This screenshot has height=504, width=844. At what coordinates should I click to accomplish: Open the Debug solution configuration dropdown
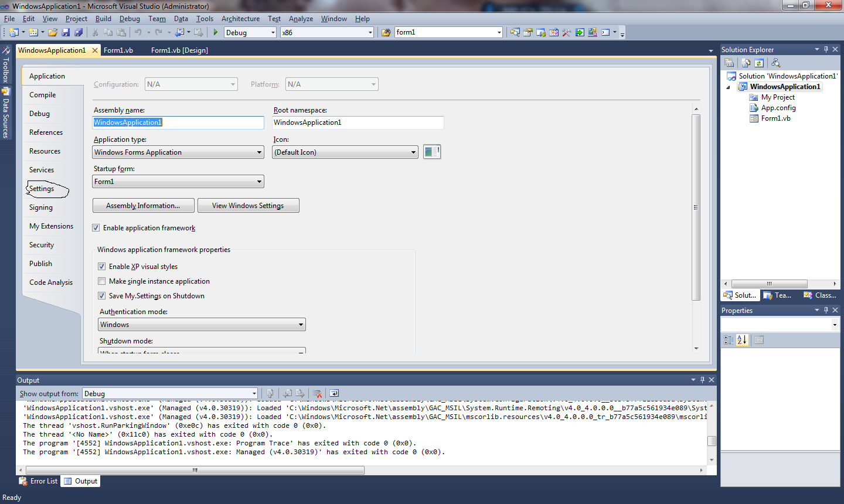click(250, 32)
